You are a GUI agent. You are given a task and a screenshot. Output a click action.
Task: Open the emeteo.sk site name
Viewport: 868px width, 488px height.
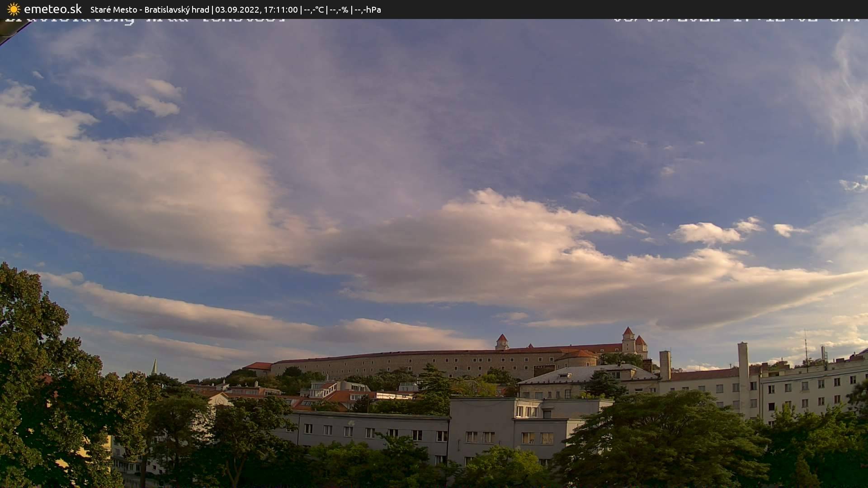pos(52,9)
